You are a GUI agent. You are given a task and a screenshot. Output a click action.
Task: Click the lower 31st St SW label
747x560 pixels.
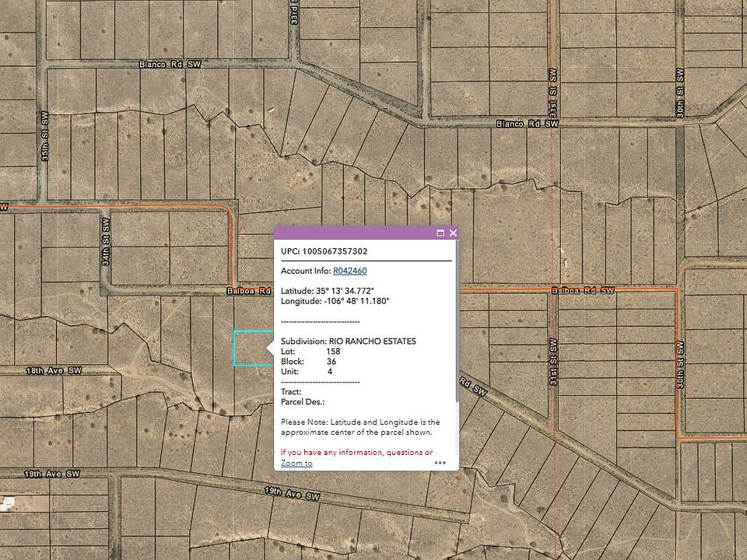pyautogui.click(x=553, y=362)
